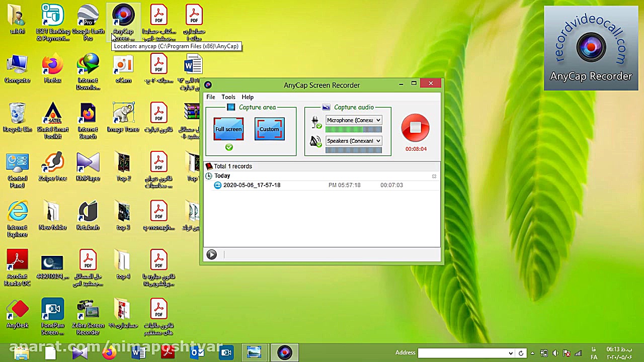Launch ESET Banking & Payment shortcut

pyautogui.click(x=52, y=23)
